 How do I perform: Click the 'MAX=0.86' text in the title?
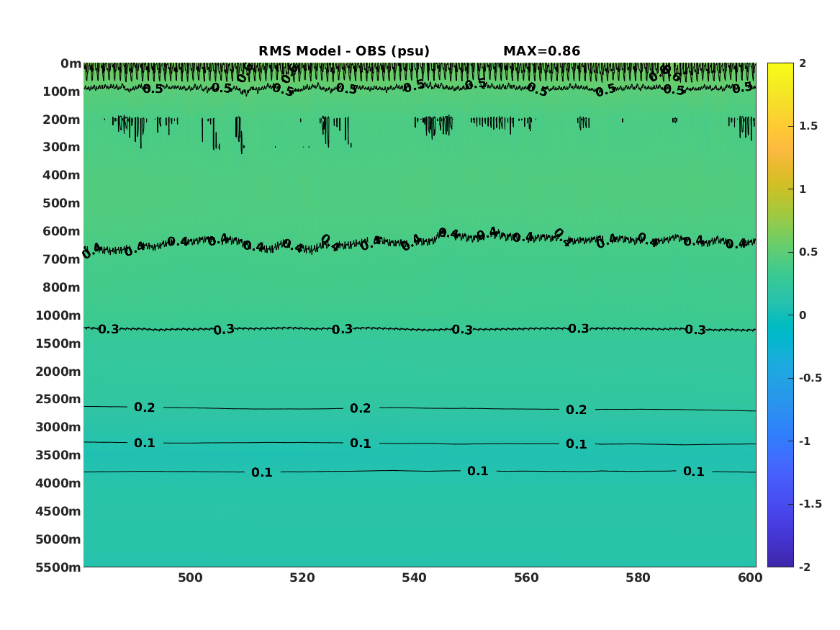(541, 51)
